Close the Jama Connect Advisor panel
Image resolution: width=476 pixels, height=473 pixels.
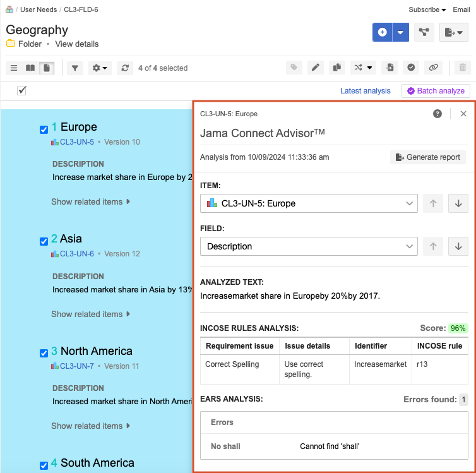[x=463, y=114]
